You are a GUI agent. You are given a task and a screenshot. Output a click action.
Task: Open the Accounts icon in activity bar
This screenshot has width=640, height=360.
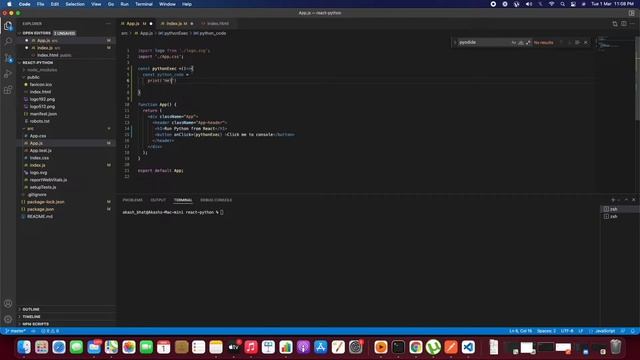click(8, 304)
